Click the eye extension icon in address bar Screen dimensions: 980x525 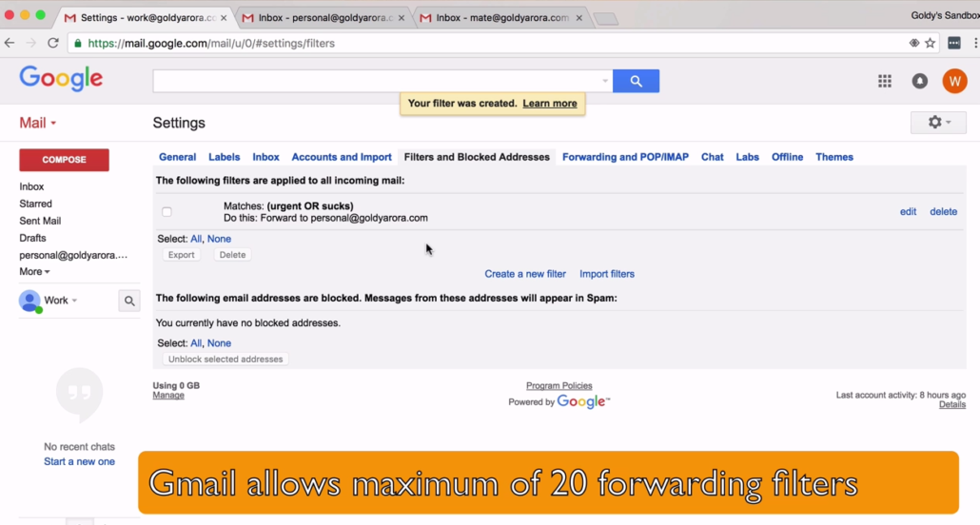913,43
